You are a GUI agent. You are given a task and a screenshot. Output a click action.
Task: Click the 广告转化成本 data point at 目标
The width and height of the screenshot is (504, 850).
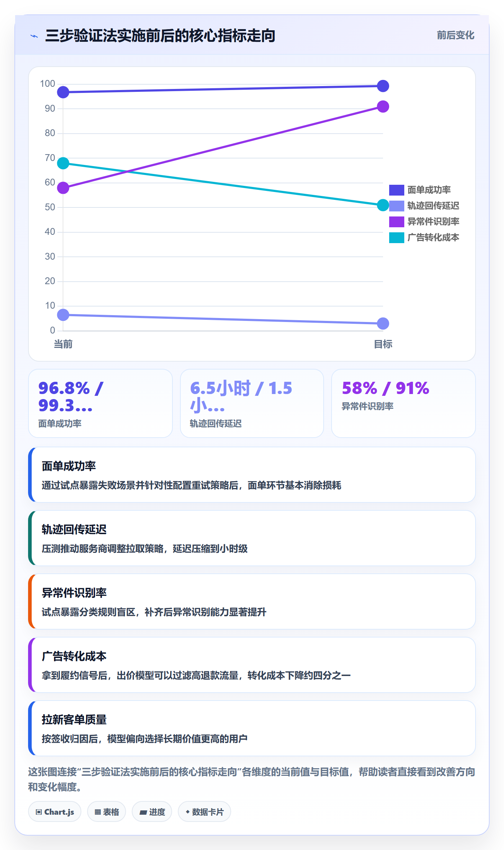(x=383, y=205)
